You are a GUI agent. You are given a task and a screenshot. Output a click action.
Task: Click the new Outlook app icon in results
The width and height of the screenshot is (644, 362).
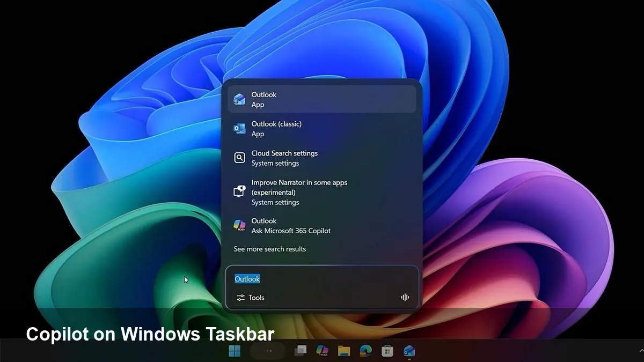[239, 99]
